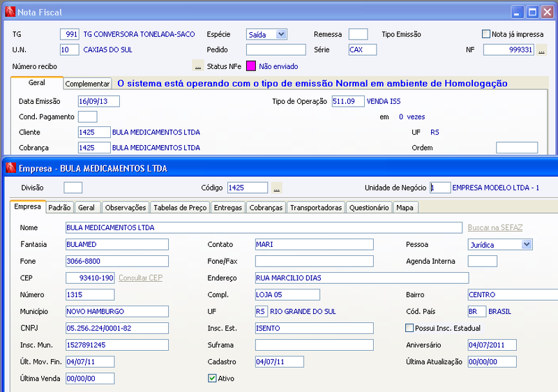Image resolution: width=558 pixels, height=392 pixels.
Task: Close the Nota Fiscal window
Action: click(x=548, y=12)
